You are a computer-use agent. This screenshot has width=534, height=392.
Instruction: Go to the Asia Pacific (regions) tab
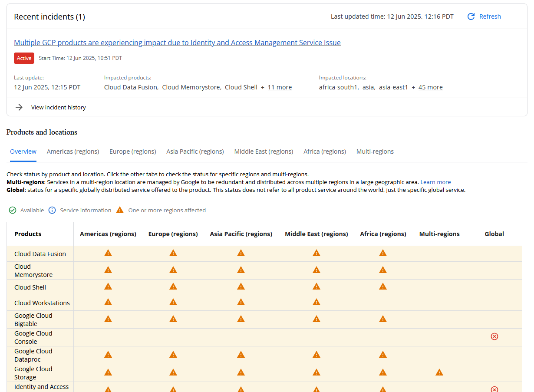195,152
